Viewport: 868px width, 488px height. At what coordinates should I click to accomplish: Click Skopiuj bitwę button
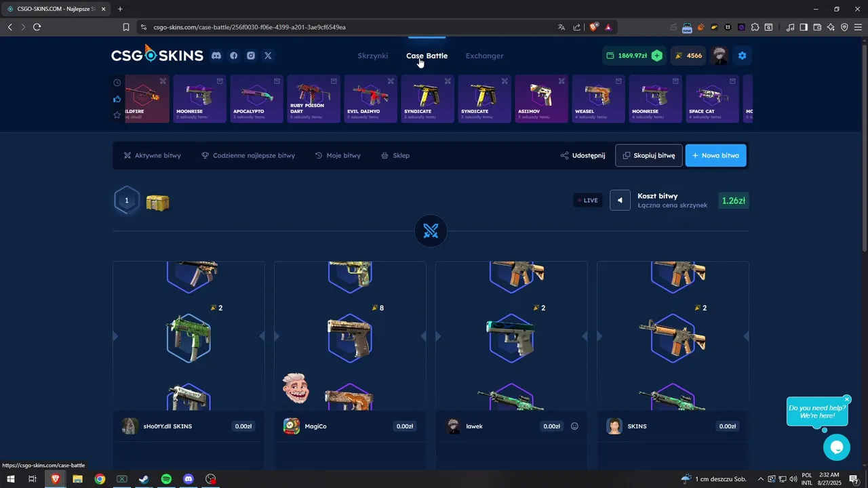pyautogui.click(x=649, y=155)
